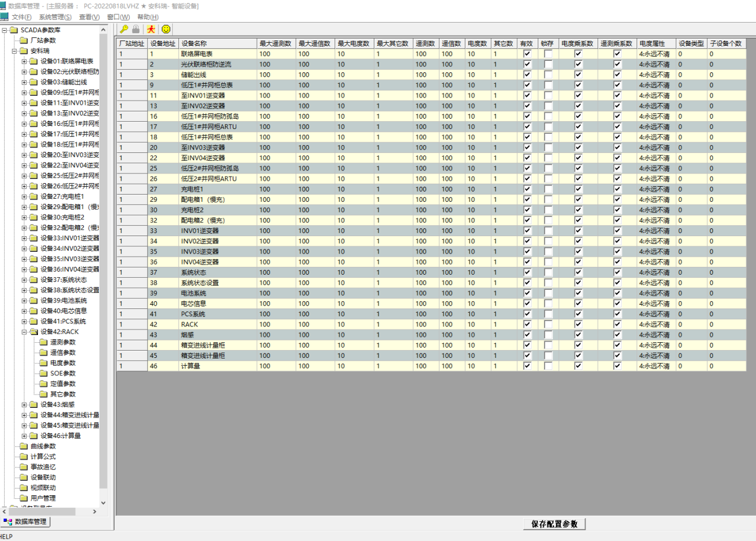The height and width of the screenshot is (541, 756).
Task: Collapse 设备42:RACK tree node
Action: [x=24, y=332]
